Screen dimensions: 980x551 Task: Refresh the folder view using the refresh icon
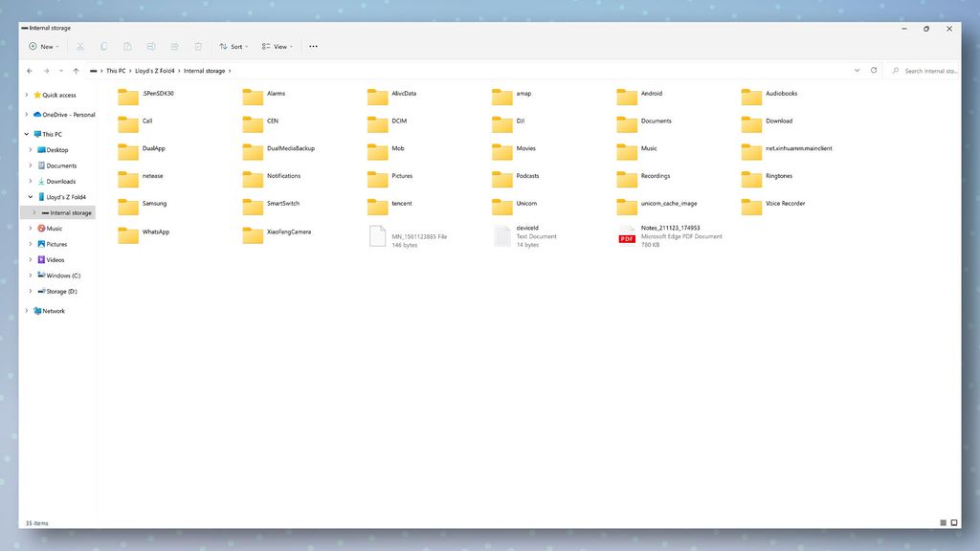(873, 70)
